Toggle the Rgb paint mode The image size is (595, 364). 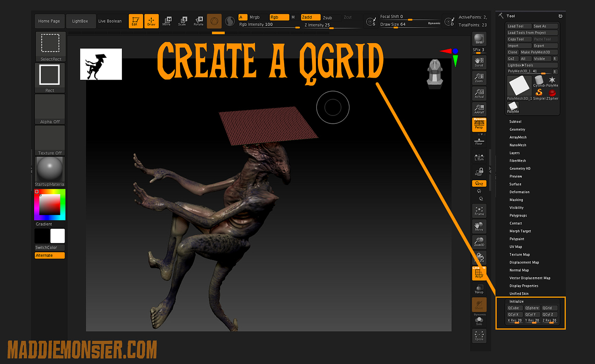(x=279, y=17)
